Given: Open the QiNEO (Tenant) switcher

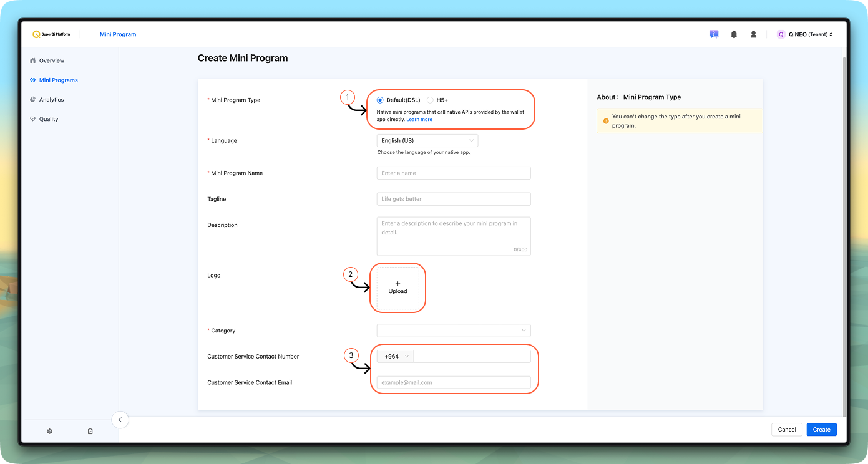Looking at the screenshot, I should pyautogui.click(x=804, y=34).
